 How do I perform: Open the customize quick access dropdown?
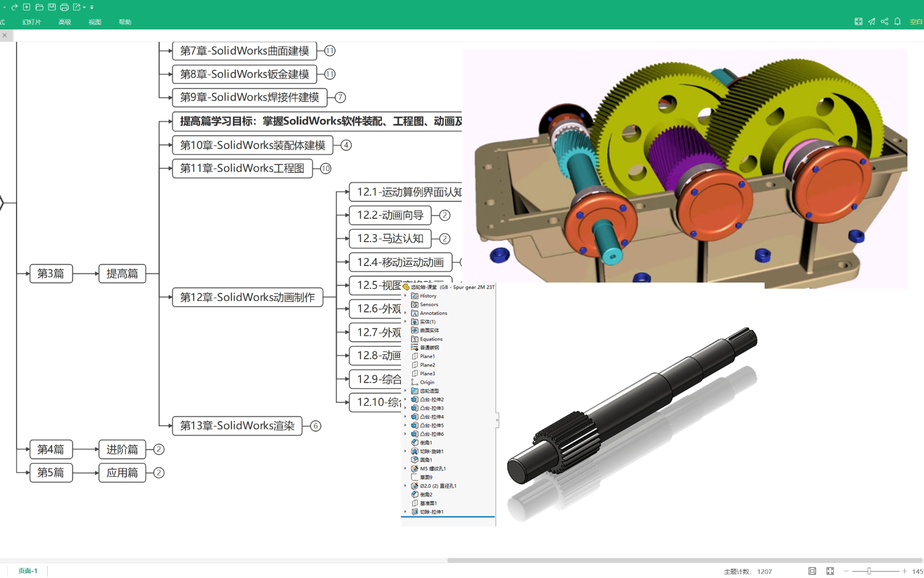coord(92,7)
